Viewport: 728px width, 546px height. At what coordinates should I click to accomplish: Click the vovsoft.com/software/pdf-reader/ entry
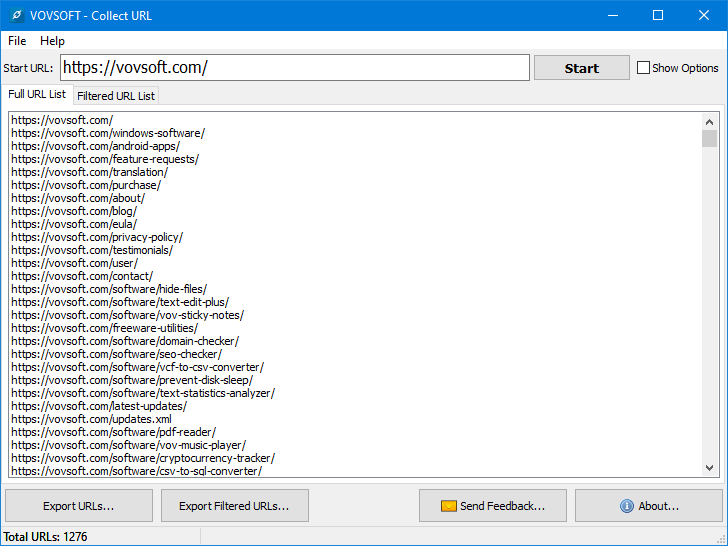click(x=113, y=432)
